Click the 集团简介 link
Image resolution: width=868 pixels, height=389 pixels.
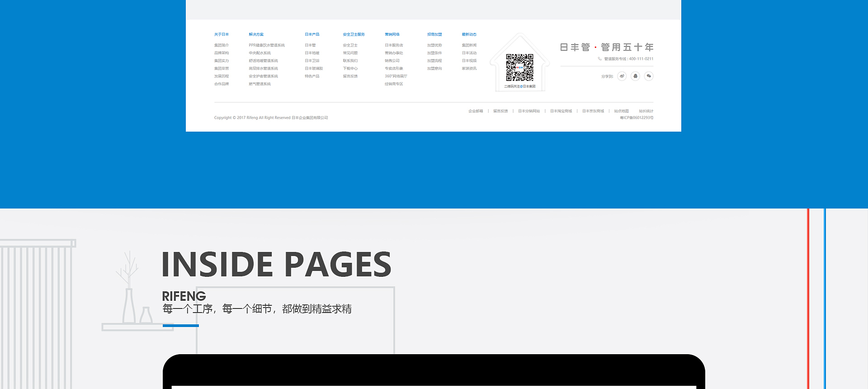pyautogui.click(x=222, y=45)
